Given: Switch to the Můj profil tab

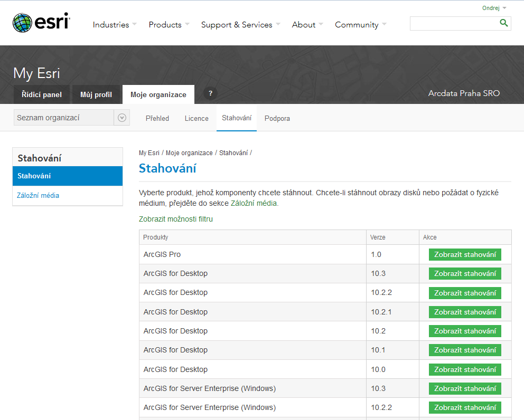Looking at the screenshot, I should point(96,94).
